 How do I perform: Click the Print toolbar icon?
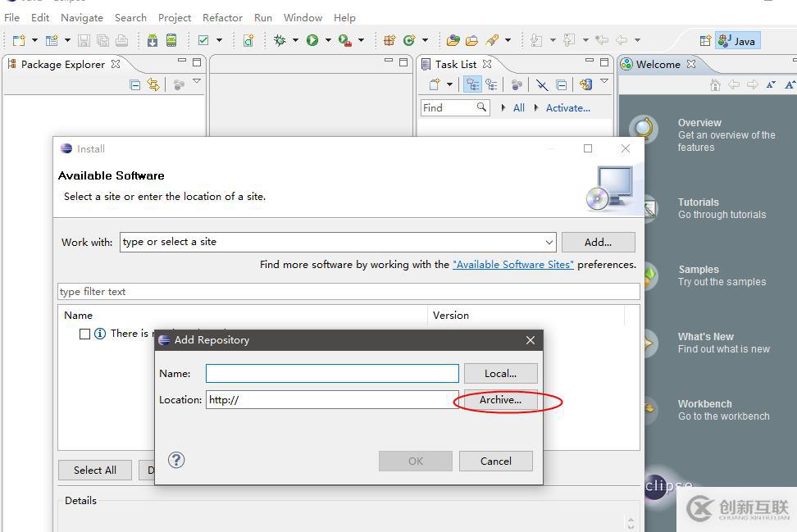pyautogui.click(x=121, y=40)
